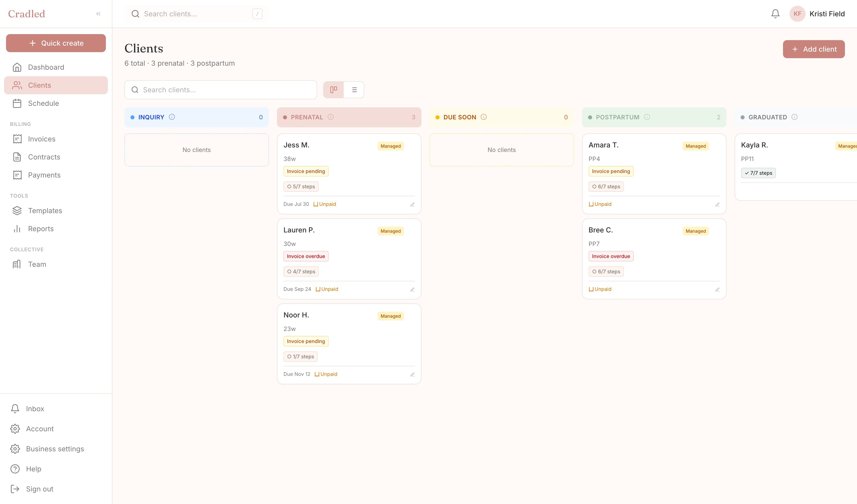Show info for the Due Soon column

(x=484, y=117)
